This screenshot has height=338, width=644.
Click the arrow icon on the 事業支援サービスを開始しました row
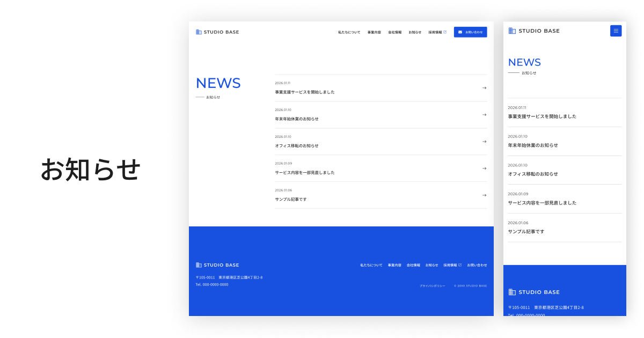click(x=484, y=88)
